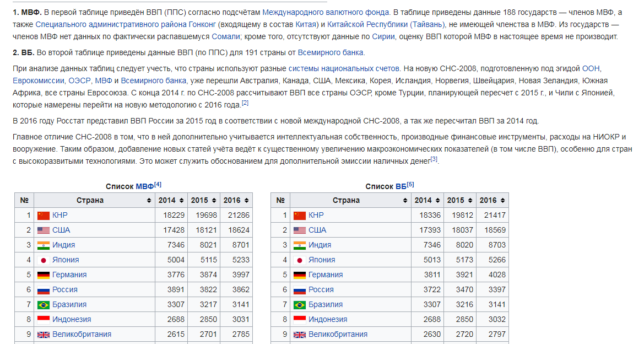Follow the ООН link
Viewport: 644px width, 344px height.
point(591,69)
